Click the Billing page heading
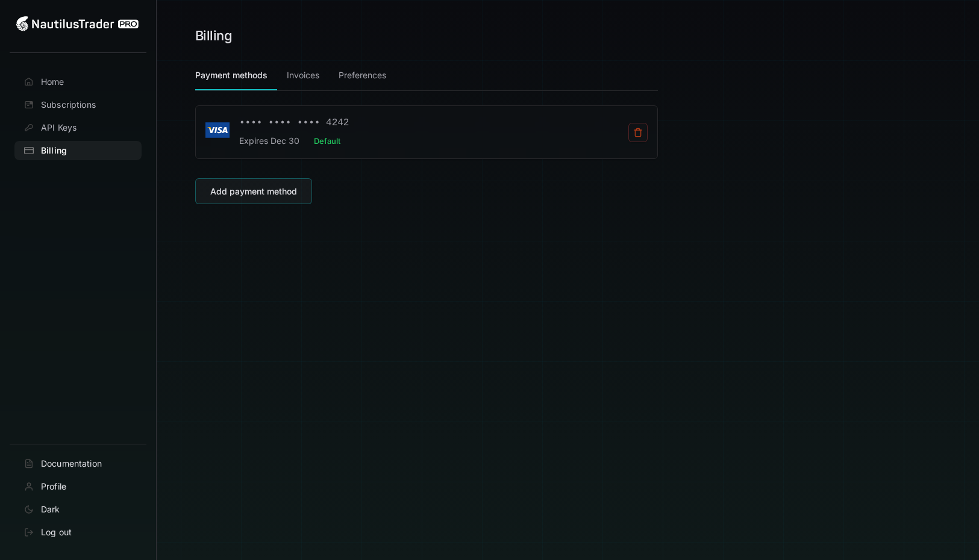The width and height of the screenshot is (979, 560). point(213,36)
